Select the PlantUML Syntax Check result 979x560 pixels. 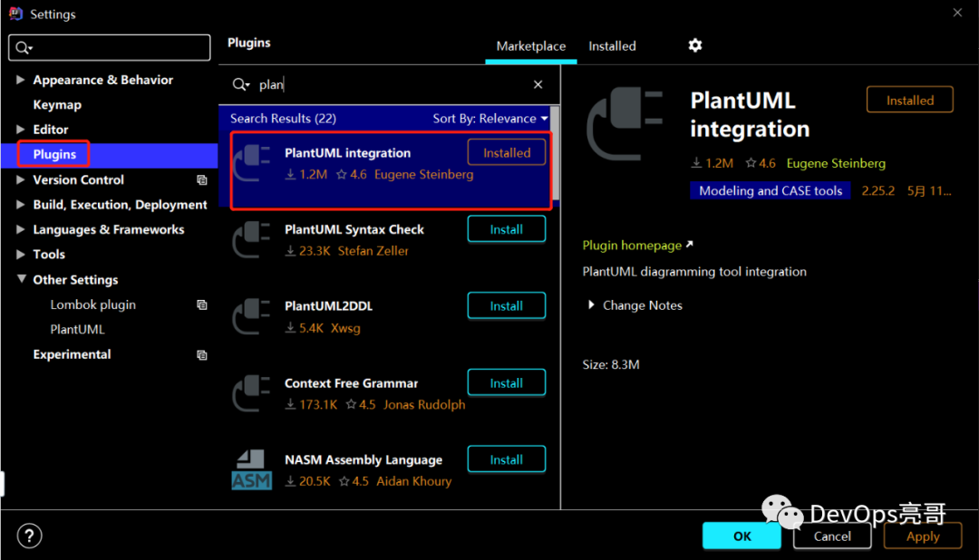[354, 229]
